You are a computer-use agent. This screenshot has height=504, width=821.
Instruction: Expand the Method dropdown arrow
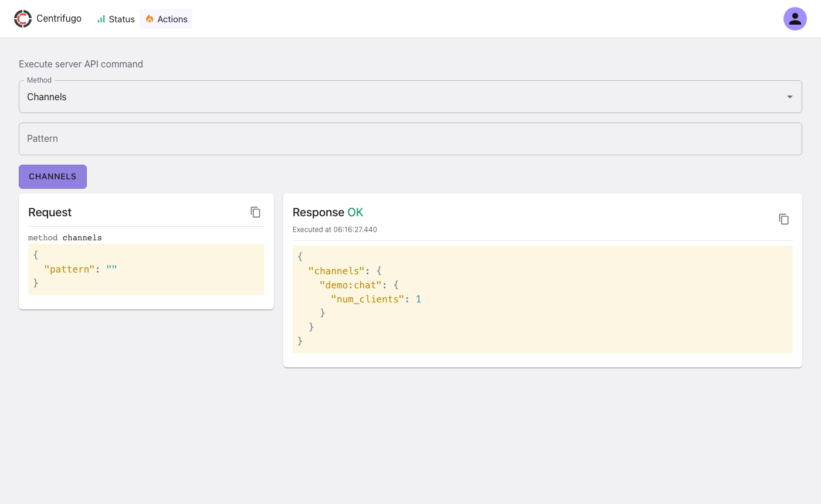click(x=790, y=97)
